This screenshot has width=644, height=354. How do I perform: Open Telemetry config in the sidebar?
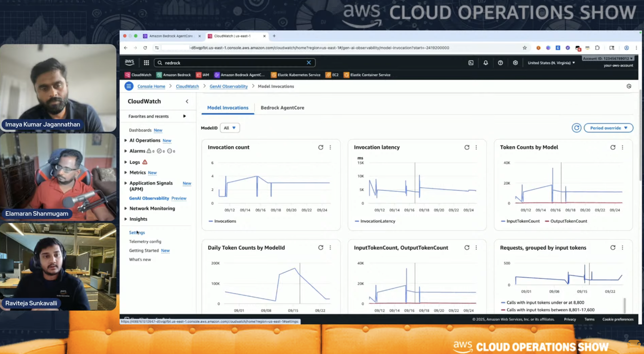tap(145, 241)
